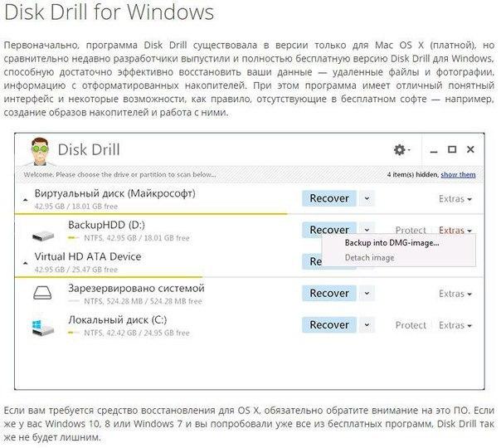Click '42.95 GB / 18.01 GB free' under Виртуальный диск

coord(76,207)
